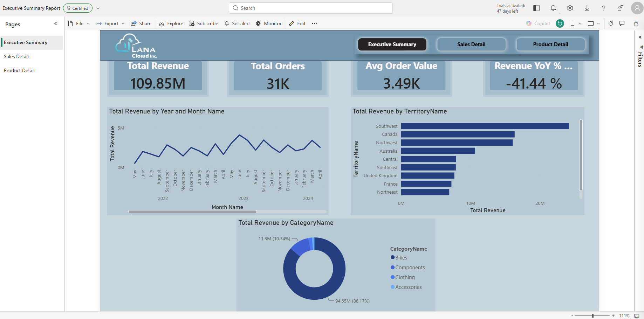Image resolution: width=644 pixels, height=319 pixels.
Task: Click Edit in toolbar
Action: (297, 23)
